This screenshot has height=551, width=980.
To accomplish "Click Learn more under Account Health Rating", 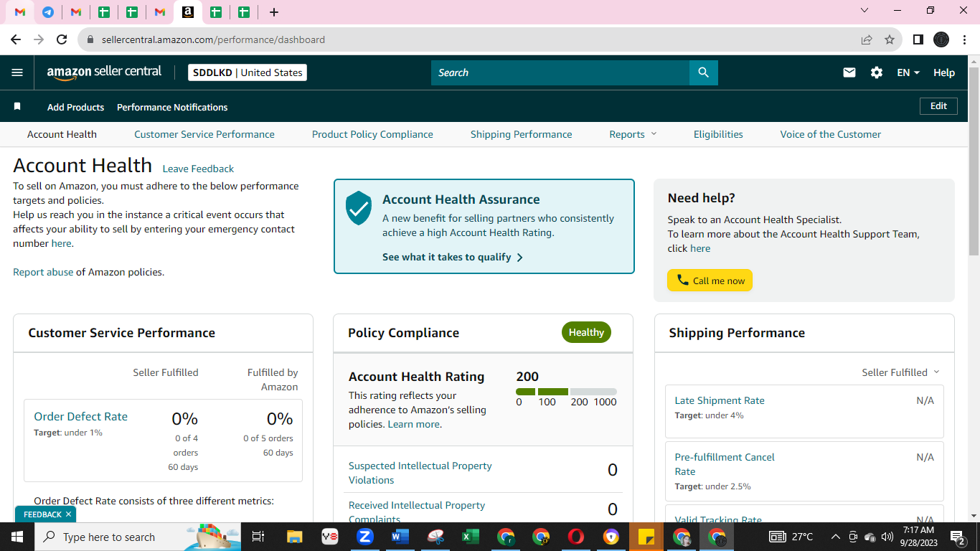I will pyautogui.click(x=413, y=424).
